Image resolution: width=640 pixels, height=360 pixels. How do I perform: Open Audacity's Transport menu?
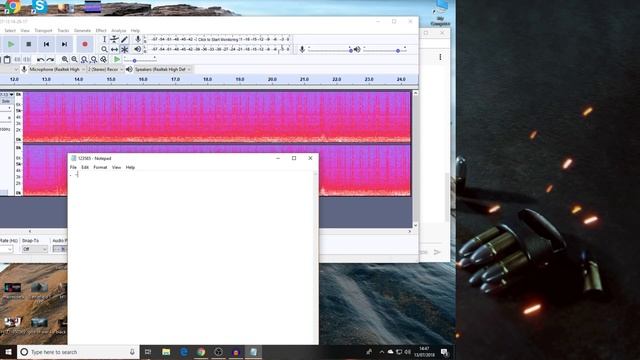click(x=43, y=31)
